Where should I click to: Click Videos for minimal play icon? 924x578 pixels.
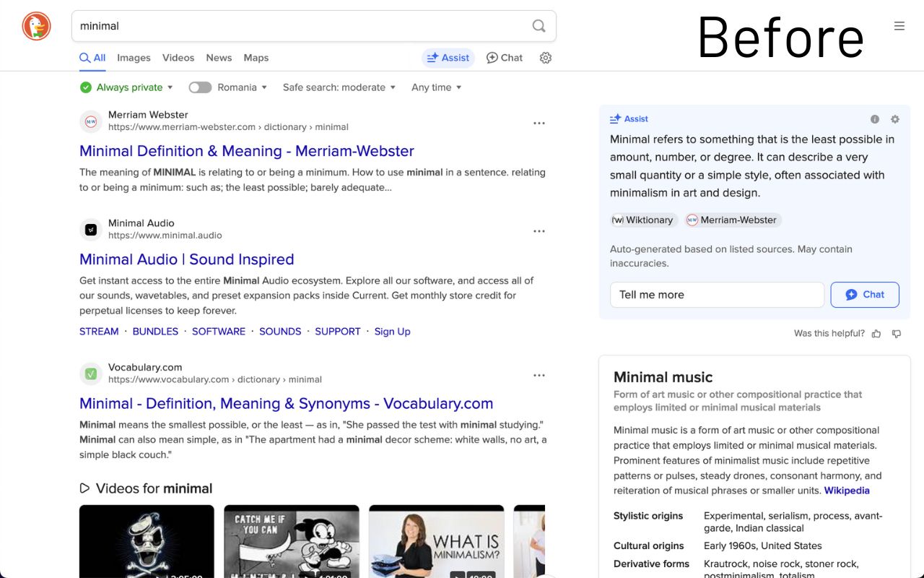coord(85,488)
